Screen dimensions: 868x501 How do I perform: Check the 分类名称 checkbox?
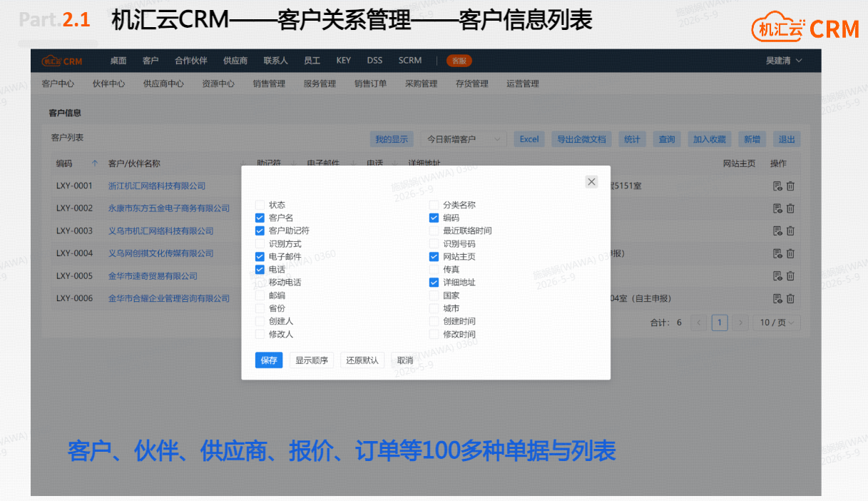pos(434,205)
